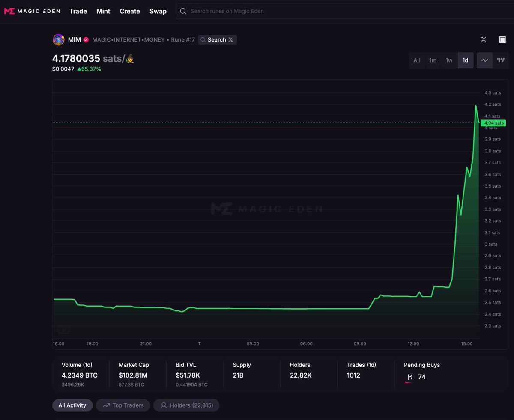This screenshot has height=420, width=514.
Task: Click the green 4.04 sats price tag
Action: pyautogui.click(x=494, y=123)
